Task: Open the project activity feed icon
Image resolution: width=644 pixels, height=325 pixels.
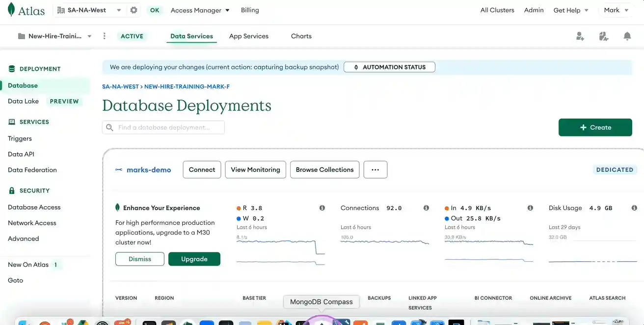Action: [603, 36]
